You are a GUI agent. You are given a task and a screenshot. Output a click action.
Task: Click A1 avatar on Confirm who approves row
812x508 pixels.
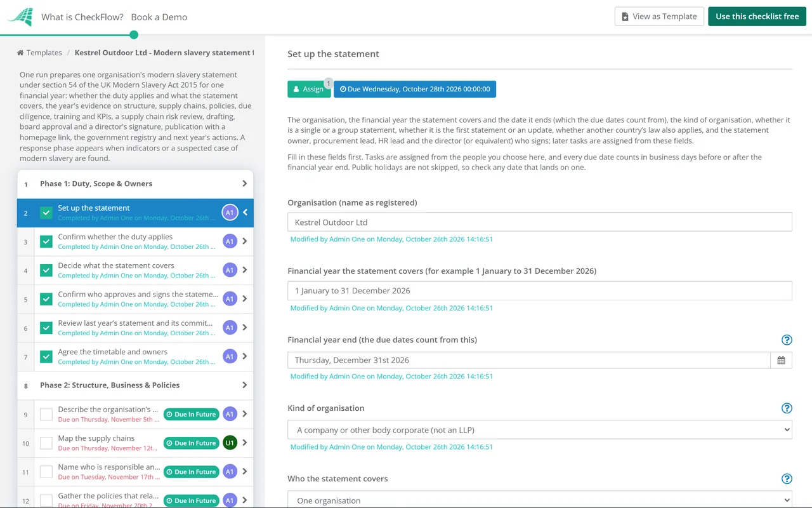pyautogui.click(x=230, y=298)
